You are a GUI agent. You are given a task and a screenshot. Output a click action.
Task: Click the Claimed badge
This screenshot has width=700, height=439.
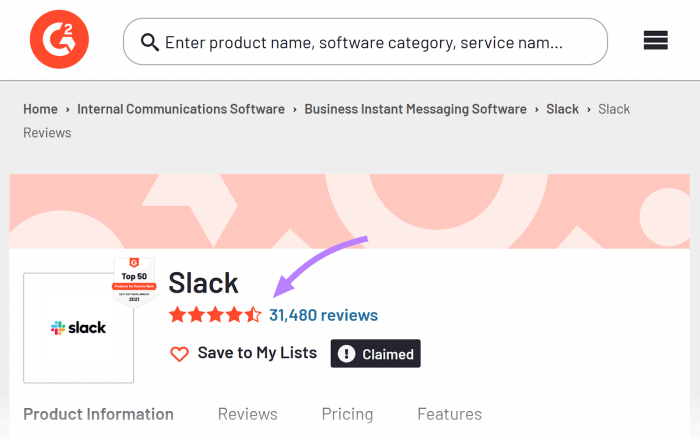click(x=376, y=353)
